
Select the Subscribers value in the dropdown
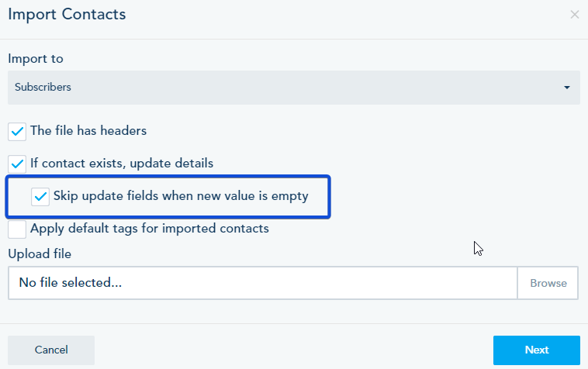[43, 88]
